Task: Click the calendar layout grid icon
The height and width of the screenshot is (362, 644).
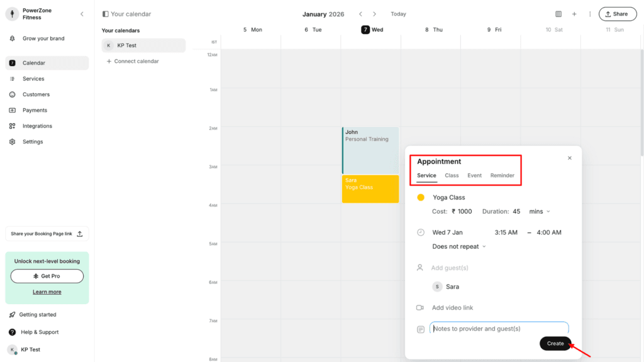Action: point(558,13)
